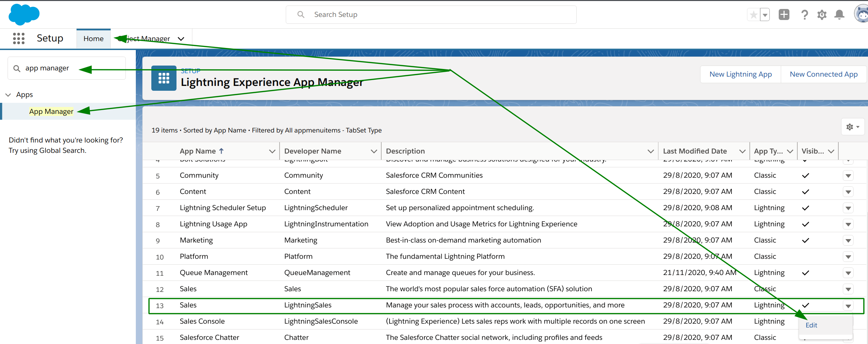This screenshot has height=344, width=868.
Task: Click the Queue Management app name
Action: coord(213,273)
